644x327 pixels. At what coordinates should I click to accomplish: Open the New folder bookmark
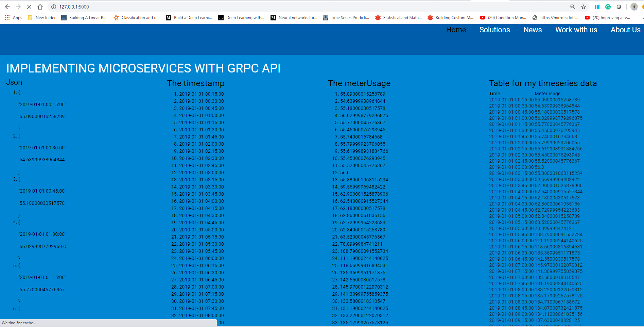tap(42, 18)
